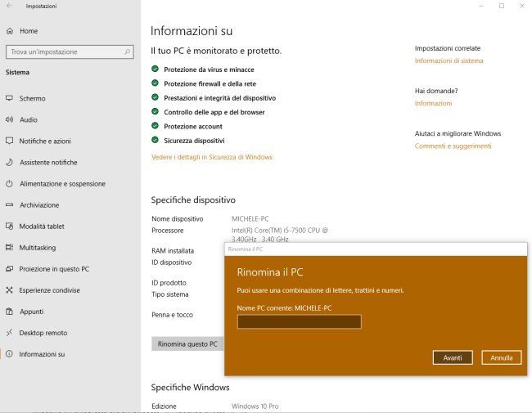
Task: Open Commenti e suggerimenti link
Action: 453,146
